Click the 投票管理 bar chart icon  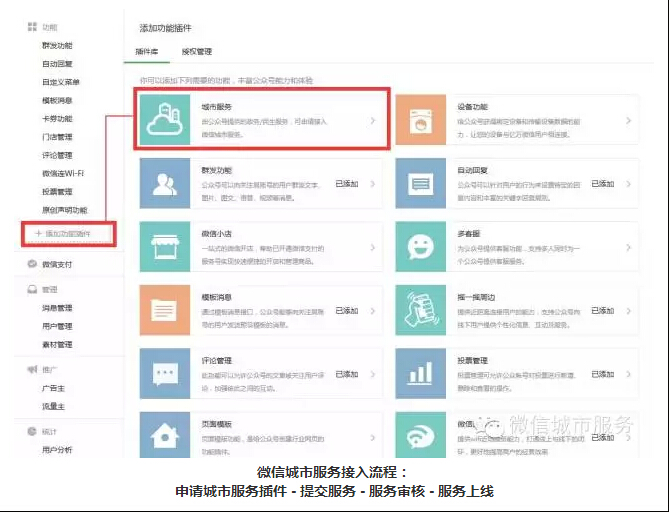pos(421,374)
